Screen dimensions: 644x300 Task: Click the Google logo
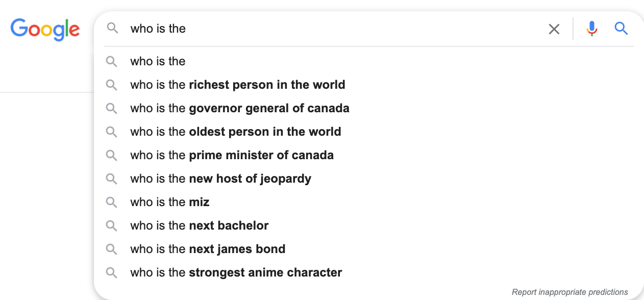point(45,30)
